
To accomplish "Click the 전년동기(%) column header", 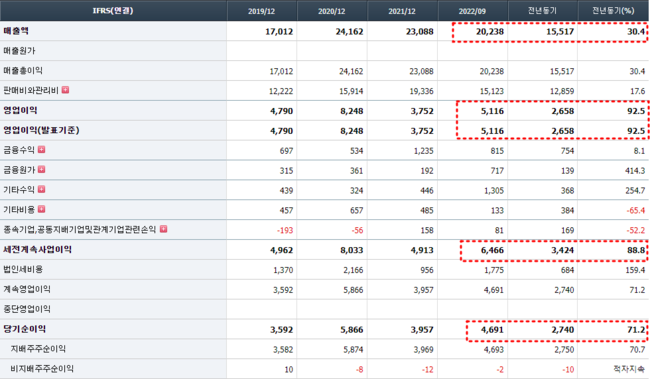I will point(613,11).
